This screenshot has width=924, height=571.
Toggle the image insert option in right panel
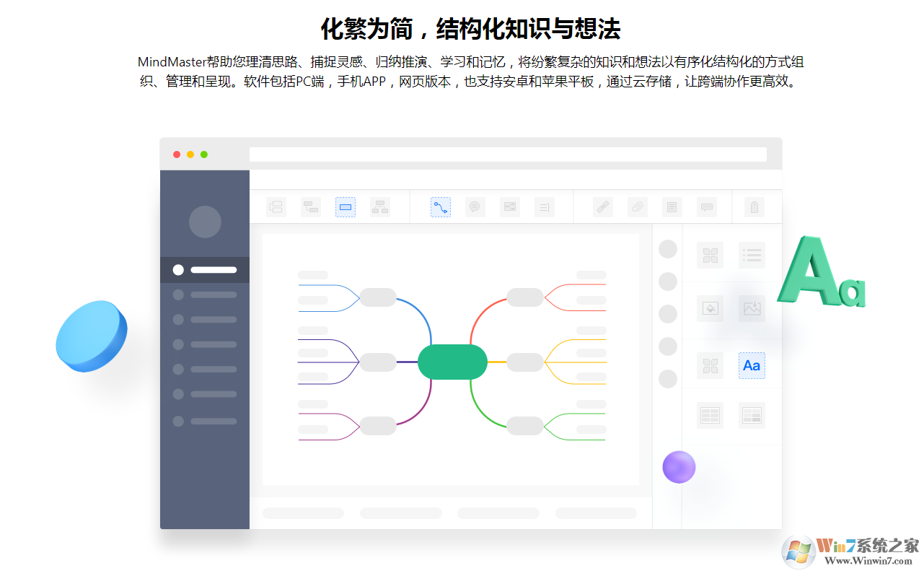pyautogui.click(x=752, y=308)
